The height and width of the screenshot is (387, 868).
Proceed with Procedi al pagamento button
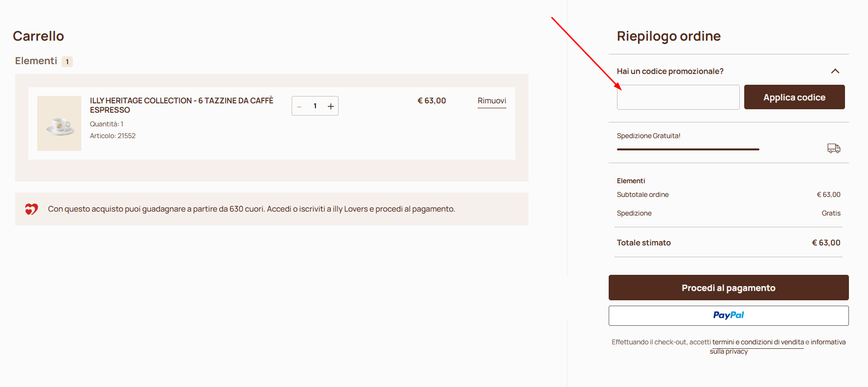tap(728, 288)
